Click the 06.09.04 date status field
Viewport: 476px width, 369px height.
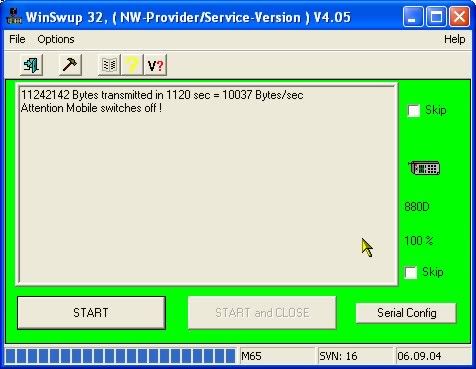click(x=433, y=356)
